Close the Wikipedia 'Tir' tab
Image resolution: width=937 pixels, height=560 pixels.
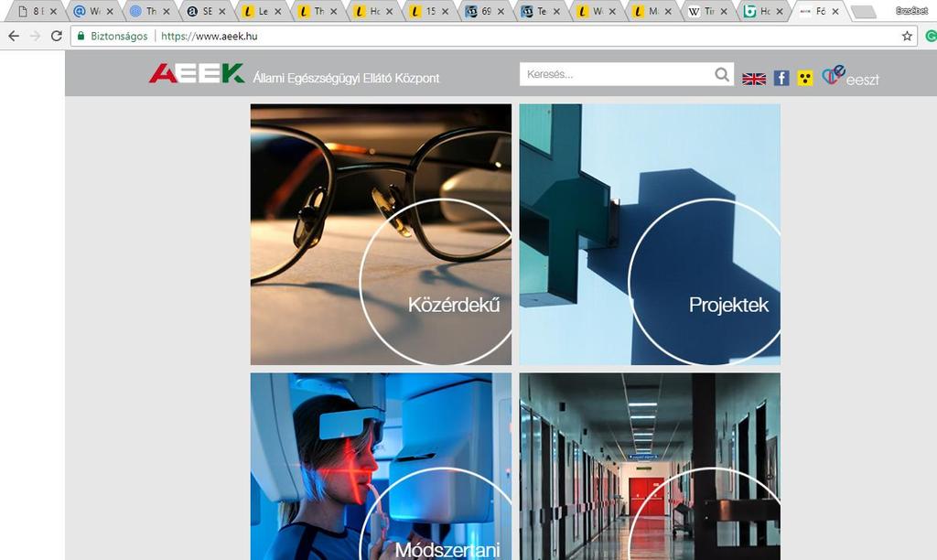(724, 11)
